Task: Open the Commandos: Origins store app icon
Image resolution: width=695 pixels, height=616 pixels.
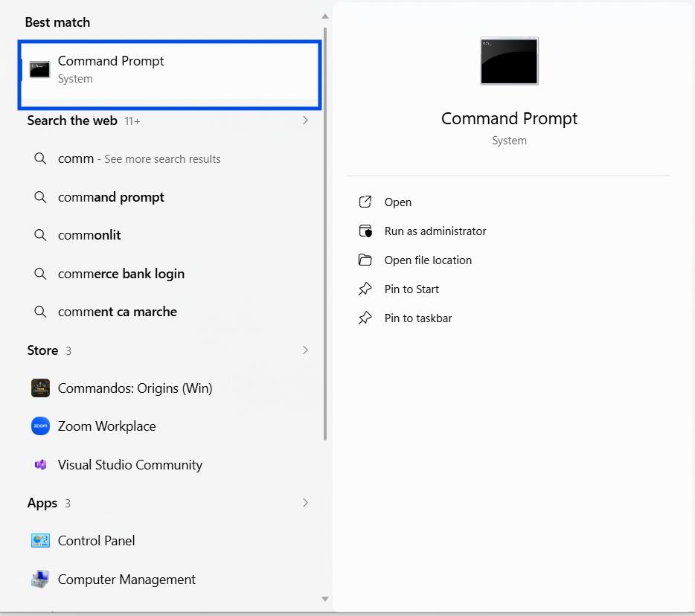Action: click(40, 388)
